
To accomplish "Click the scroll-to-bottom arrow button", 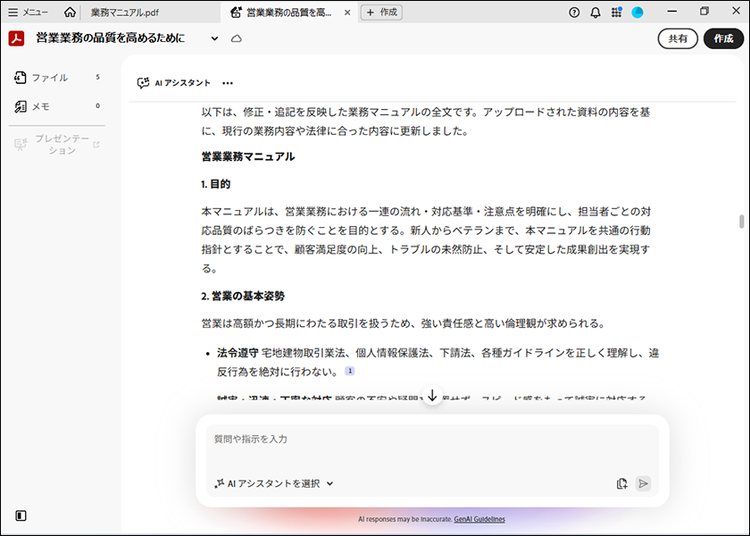I will click(x=432, y=396).
